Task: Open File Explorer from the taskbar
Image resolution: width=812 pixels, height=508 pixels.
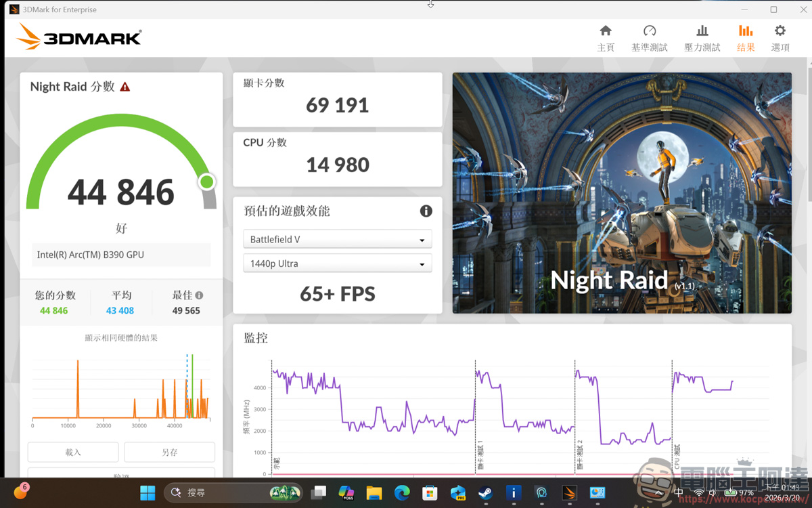Action: coord(374,493)
